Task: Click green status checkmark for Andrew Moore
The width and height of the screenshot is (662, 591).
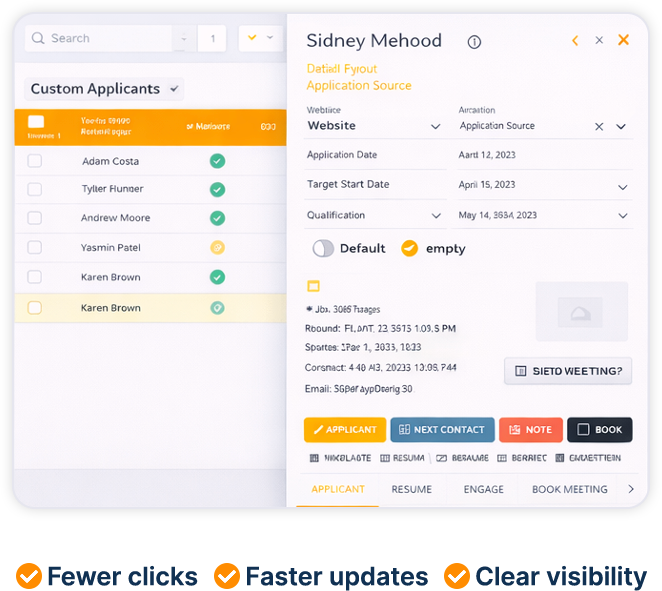Action: [217, 218]
